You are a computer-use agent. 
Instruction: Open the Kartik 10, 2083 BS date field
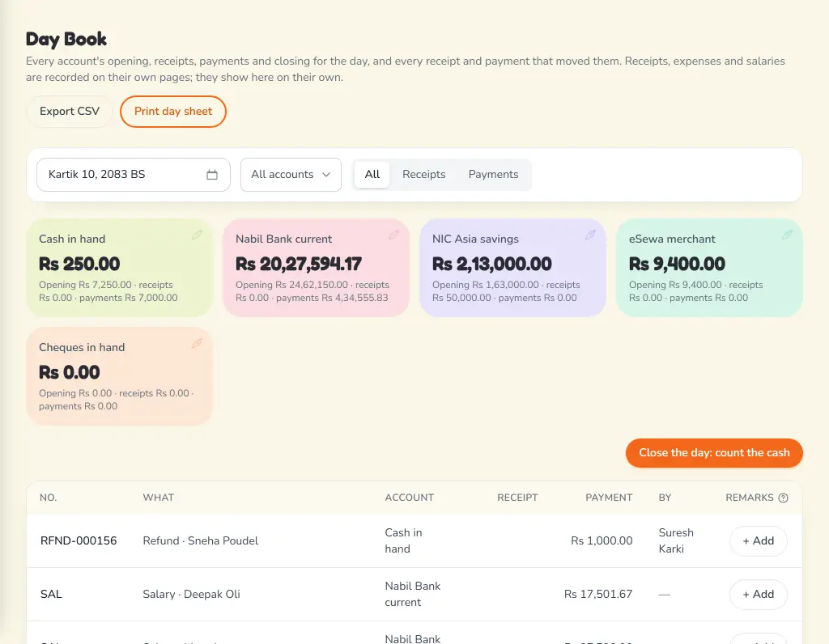[x=134, y=174]
